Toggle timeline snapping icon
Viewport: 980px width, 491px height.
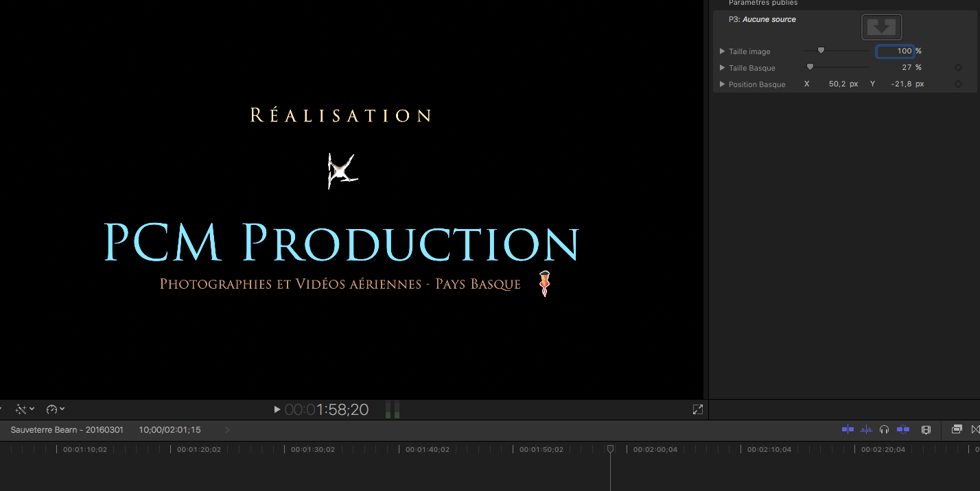point(903,429)
